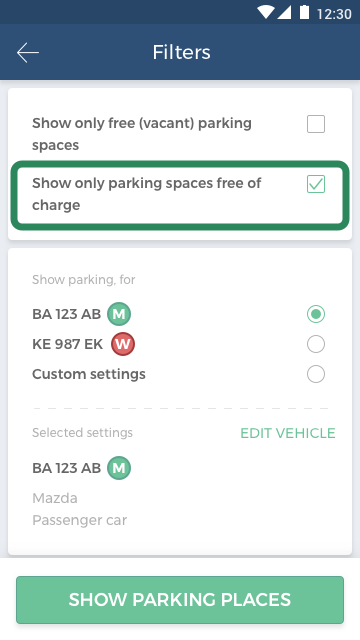Viewport: 360px width, 640px height.
Task: Tap EDIT VEHICLE link
Action: point(288,433)
